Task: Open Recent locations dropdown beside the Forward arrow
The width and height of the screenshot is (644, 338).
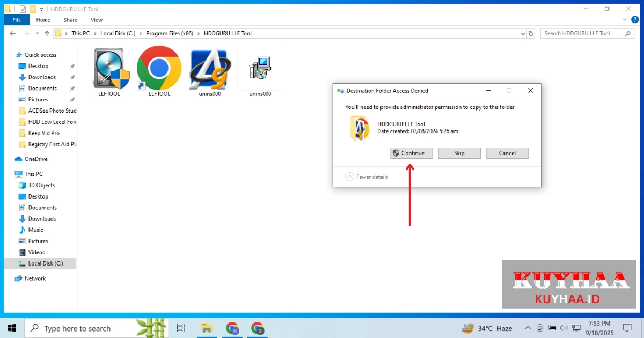Action: (x=37, y=33)
